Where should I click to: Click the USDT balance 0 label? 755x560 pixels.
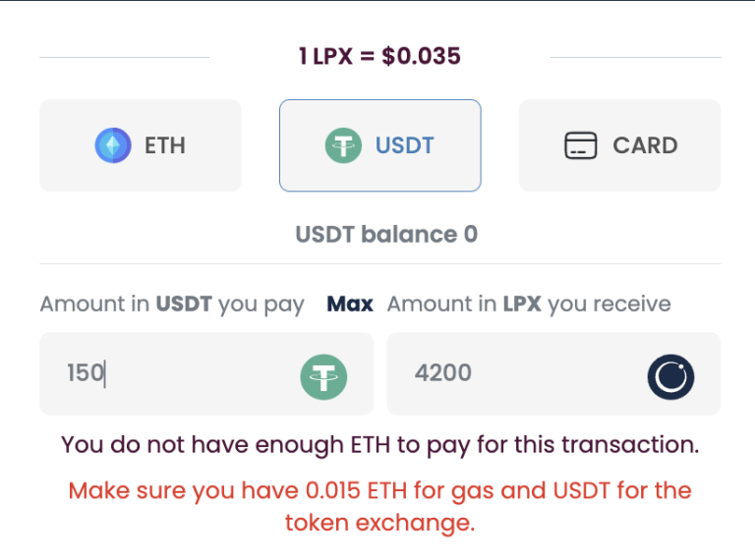point(386,235)
